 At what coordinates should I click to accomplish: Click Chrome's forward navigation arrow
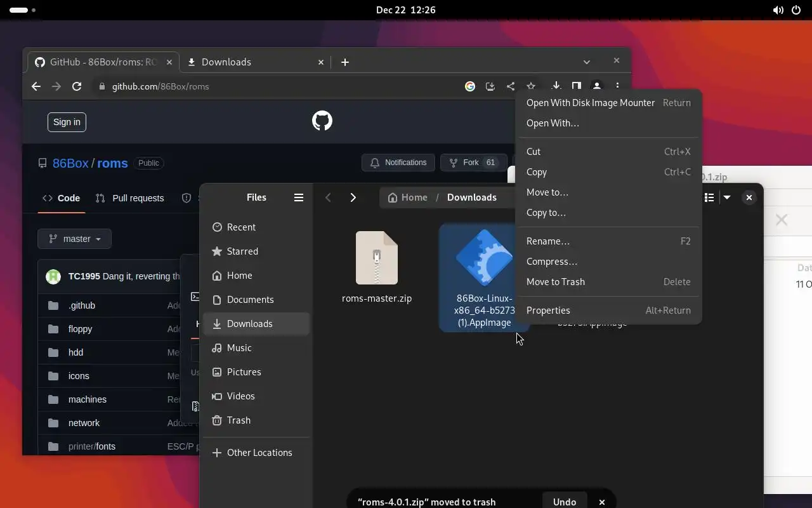(56, 86)
